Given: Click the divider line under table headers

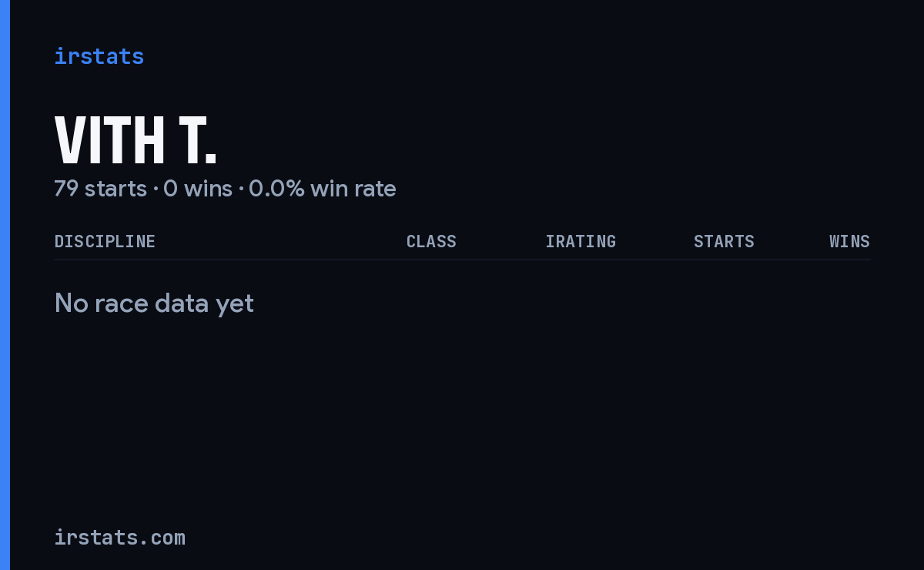Looking at the screenshot, I should (462, 260).
